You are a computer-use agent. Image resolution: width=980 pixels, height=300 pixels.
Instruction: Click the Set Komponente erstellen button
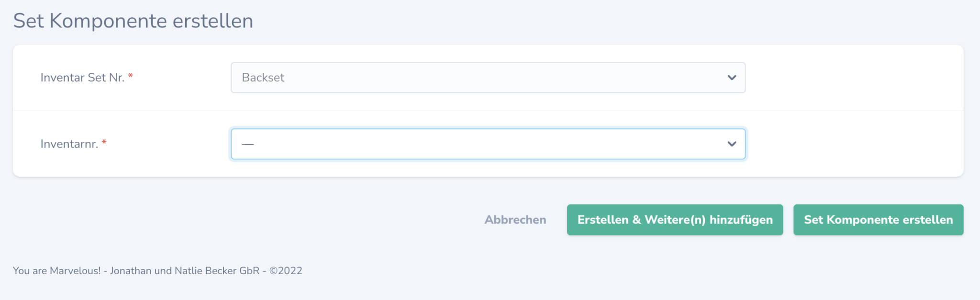(878, 219)
